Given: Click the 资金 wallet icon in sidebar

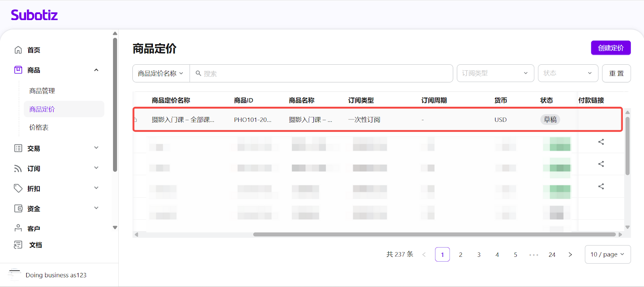Looking at the screenshot, I should pyautogui.click(x=18, y=208).
